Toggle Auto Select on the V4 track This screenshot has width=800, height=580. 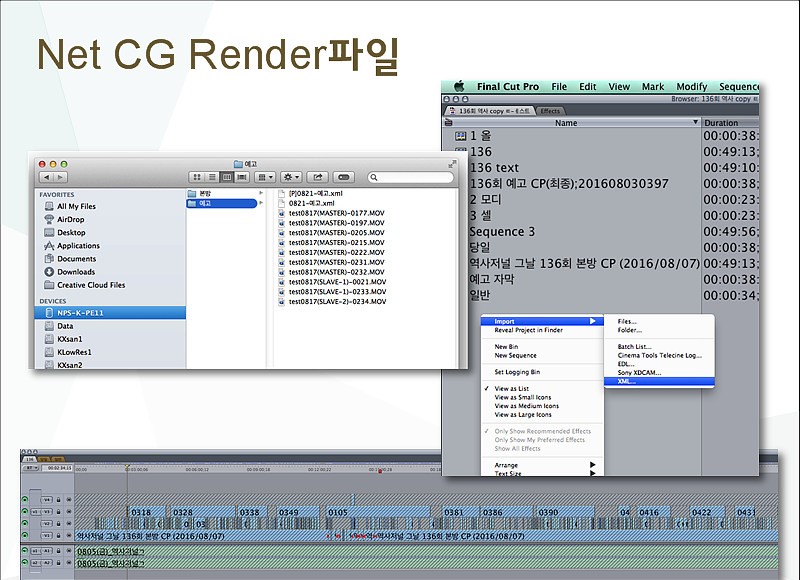69,500
